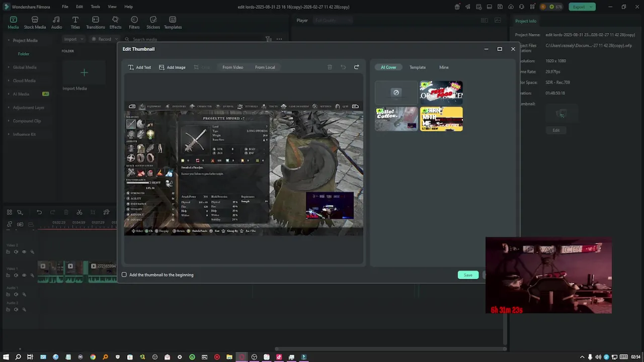
Task: Click the timeline undo icon
Action: 39,212
